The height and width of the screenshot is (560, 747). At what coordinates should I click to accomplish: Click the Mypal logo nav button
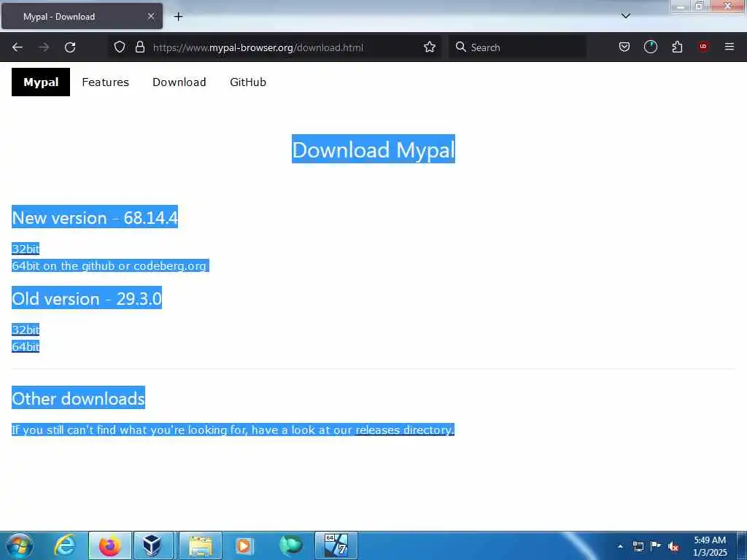tap(41, 82)
